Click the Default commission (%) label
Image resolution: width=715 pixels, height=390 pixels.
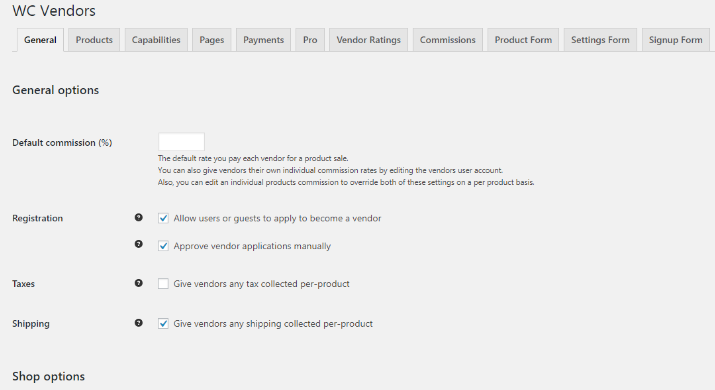62,143
